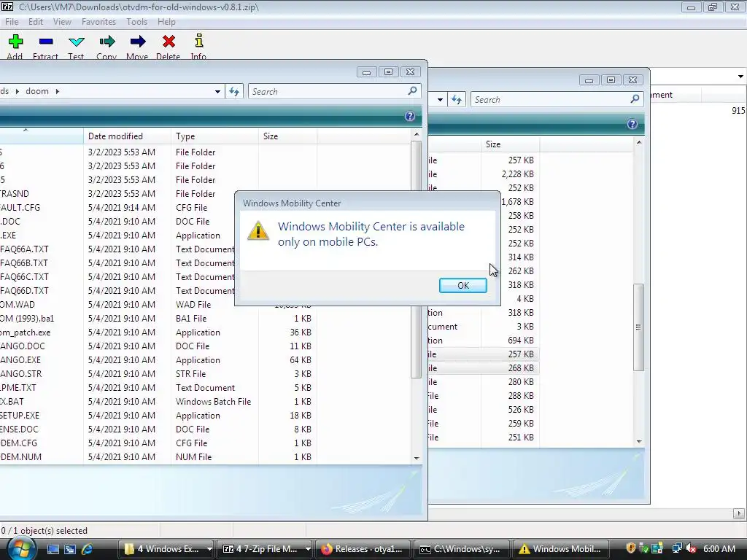This screenshot has height=560, width=747.
Task: Expand arrow after doom in breadcrumb
Action: click(x=58, y=91)
